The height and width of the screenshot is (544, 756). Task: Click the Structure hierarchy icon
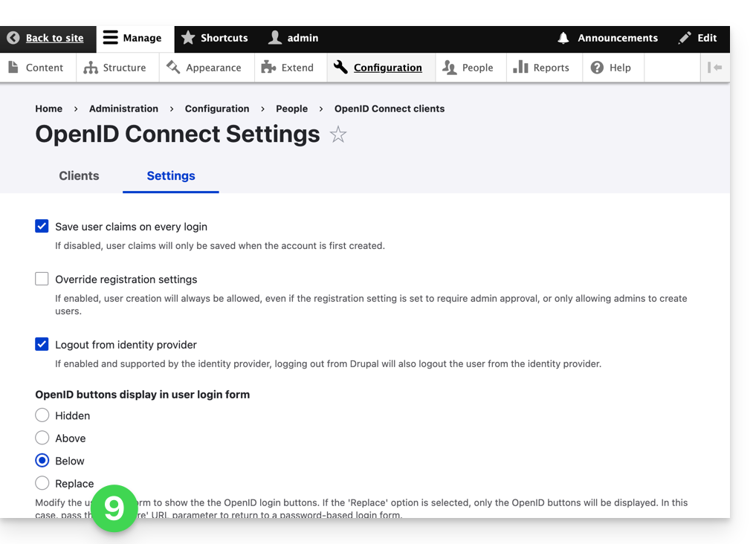pyautogui.click(x=90, y=68)
